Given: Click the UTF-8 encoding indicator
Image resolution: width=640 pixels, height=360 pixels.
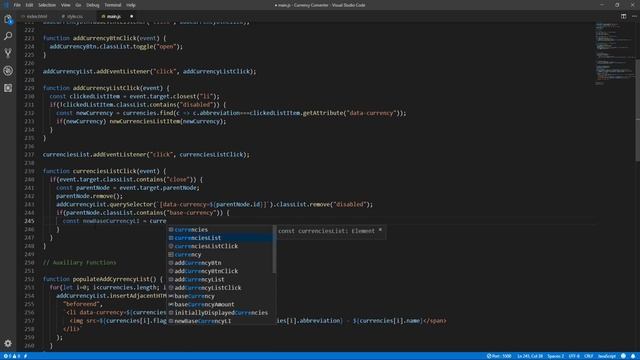Looking at the screenshot, I should tap(574, 356).
